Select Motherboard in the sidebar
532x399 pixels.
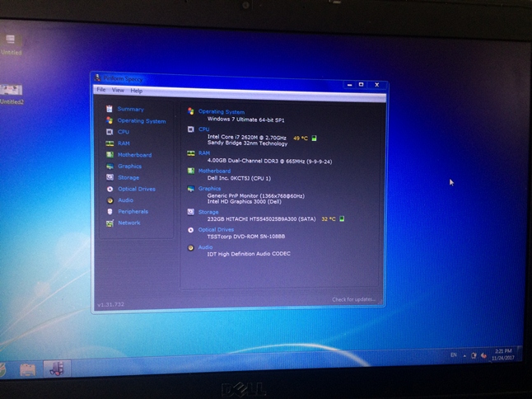pos(134,155)
